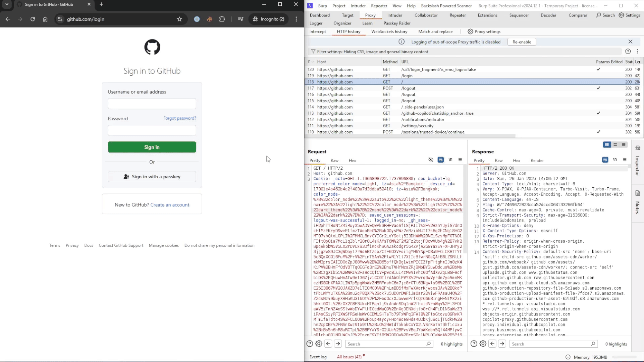Switch to the Passkey Raider tab

click(397, 23)
